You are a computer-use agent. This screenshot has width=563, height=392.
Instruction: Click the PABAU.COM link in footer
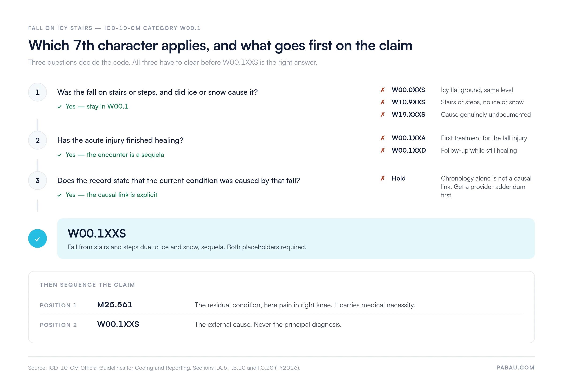515,368
